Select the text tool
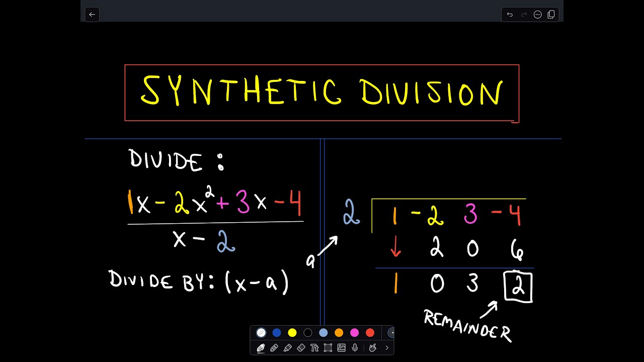 pyautogui.click(x=314, y=347)
